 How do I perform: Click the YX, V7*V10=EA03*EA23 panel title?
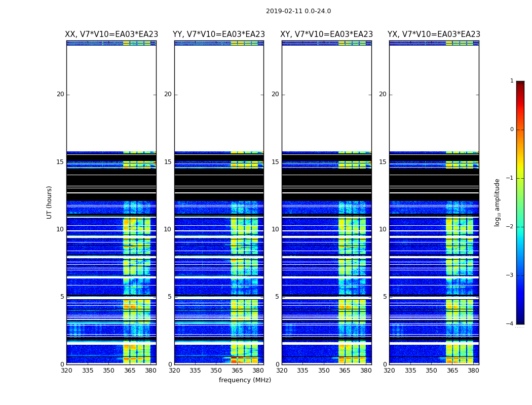(x=434, y=34)
